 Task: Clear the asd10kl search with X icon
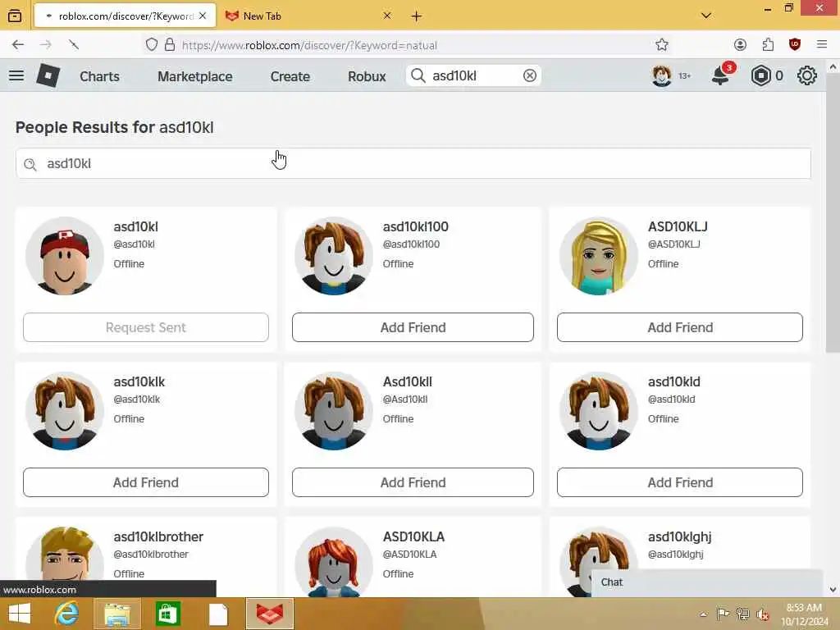pyautogui.click(x=529, y=75)
